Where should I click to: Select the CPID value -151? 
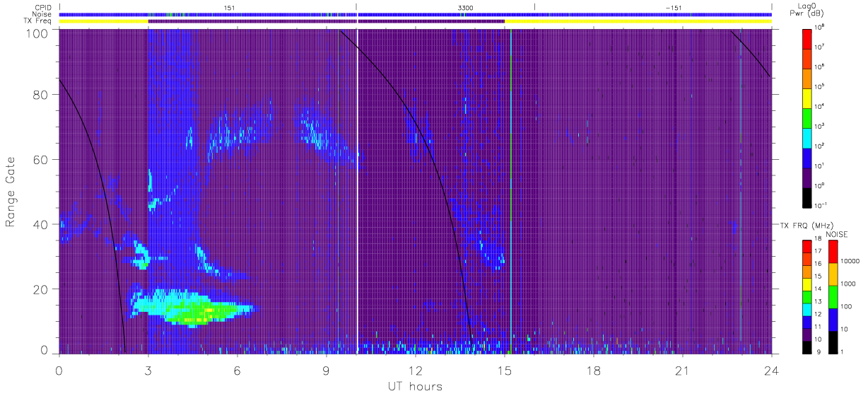coord(673,7)
